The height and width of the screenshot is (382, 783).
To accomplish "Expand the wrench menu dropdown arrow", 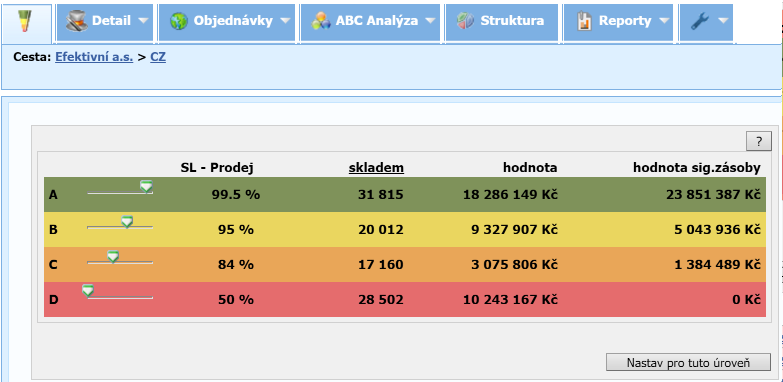I will (x=723, y=21).
